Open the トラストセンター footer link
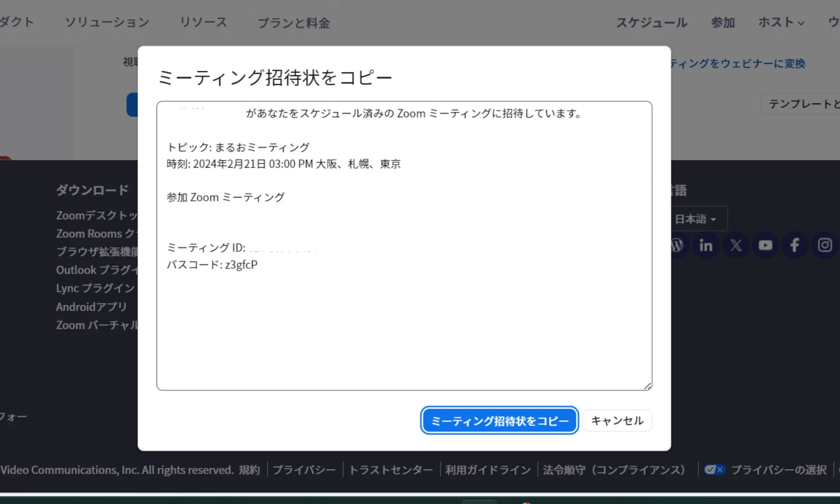Screen dimensions: 840x504 [x=391, y=470]
